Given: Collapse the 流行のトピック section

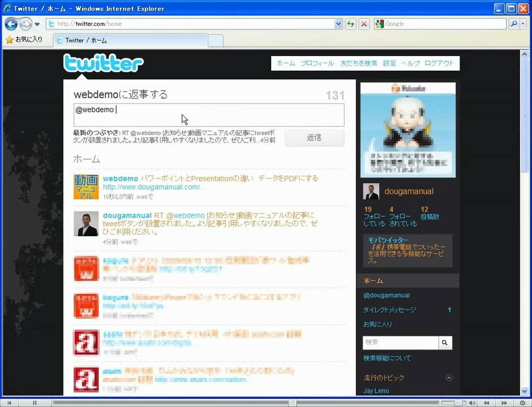Looking at the screenshot, I should [449, 378].
